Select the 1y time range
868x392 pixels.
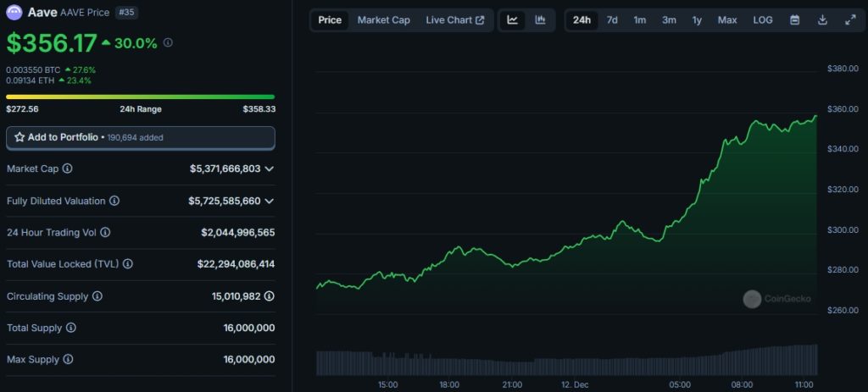pos(697,20)
